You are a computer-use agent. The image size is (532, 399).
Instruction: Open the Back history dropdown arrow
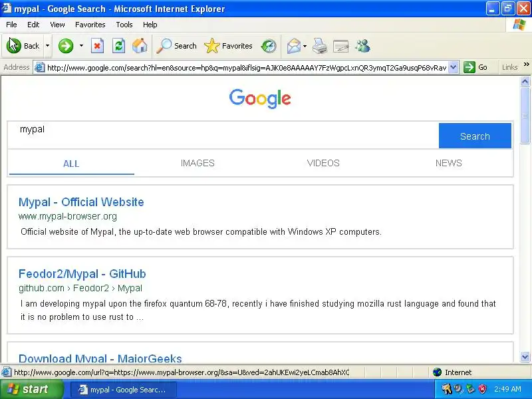tap(47, 46)
